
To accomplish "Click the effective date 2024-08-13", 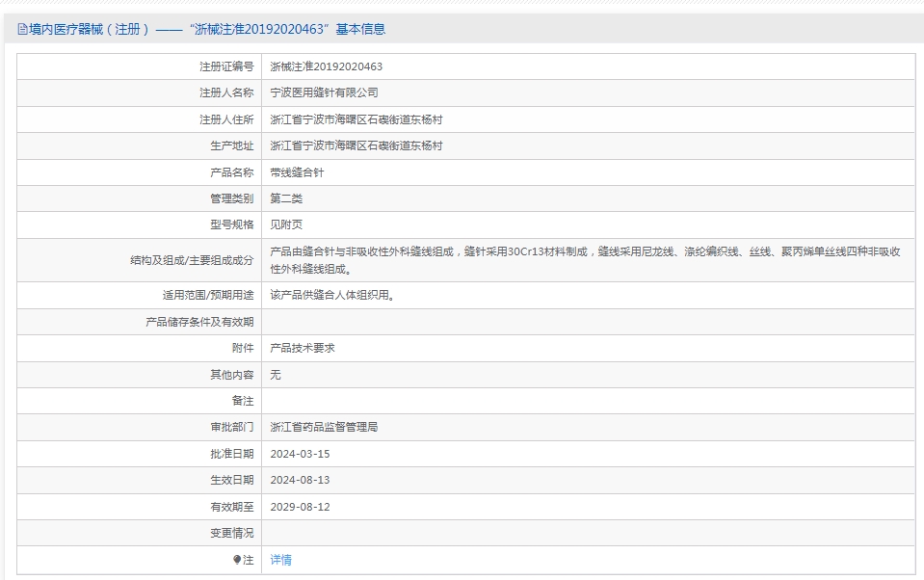I will (300, 480).
